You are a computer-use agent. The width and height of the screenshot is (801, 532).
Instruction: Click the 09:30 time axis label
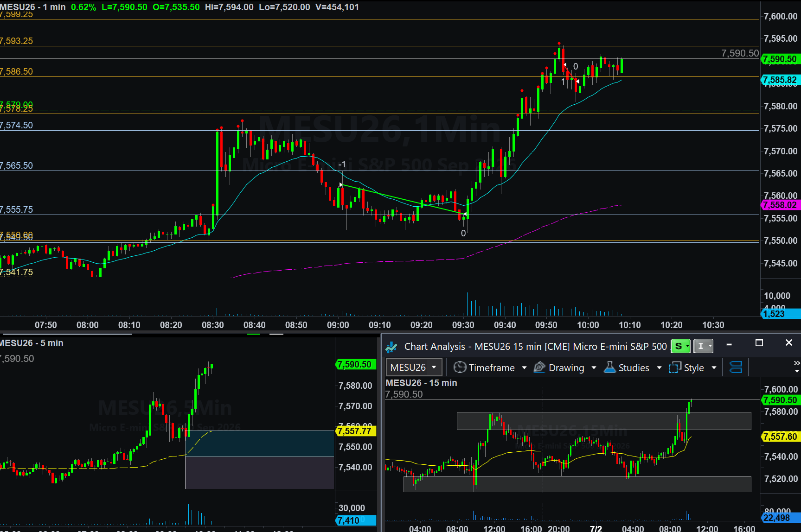pyautogui.click(x=463, y=325)
